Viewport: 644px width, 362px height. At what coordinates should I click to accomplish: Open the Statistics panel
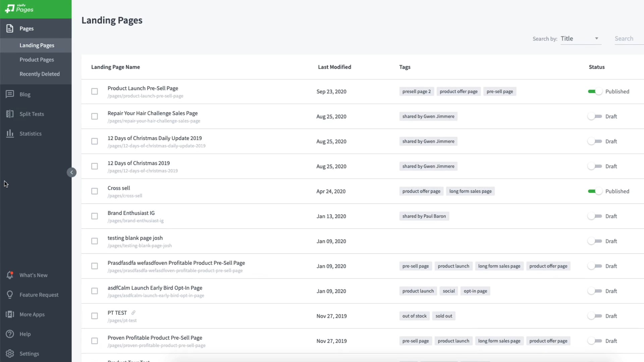(10, 133)
